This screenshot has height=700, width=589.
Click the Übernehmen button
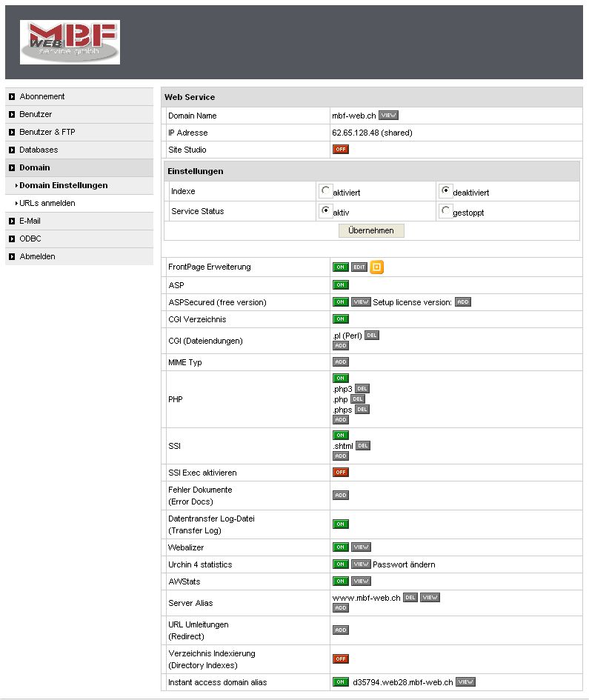(371, 230)
